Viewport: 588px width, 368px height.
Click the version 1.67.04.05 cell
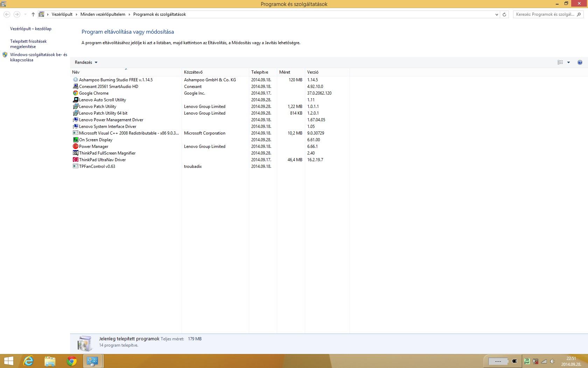(316, 120)
